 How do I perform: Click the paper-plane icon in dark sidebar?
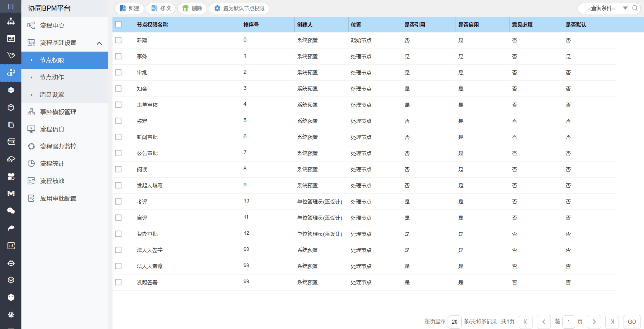click(x=11, y=56)
